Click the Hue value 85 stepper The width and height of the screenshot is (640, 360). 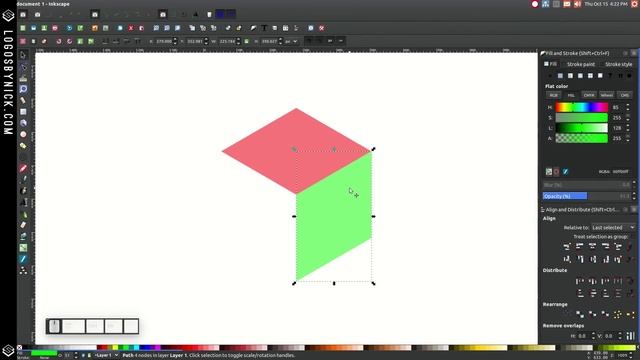628,107
